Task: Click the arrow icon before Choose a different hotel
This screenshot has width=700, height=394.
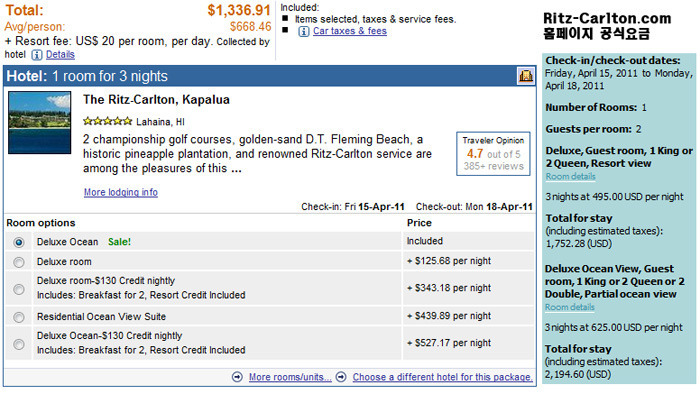Action: (341, 377)
